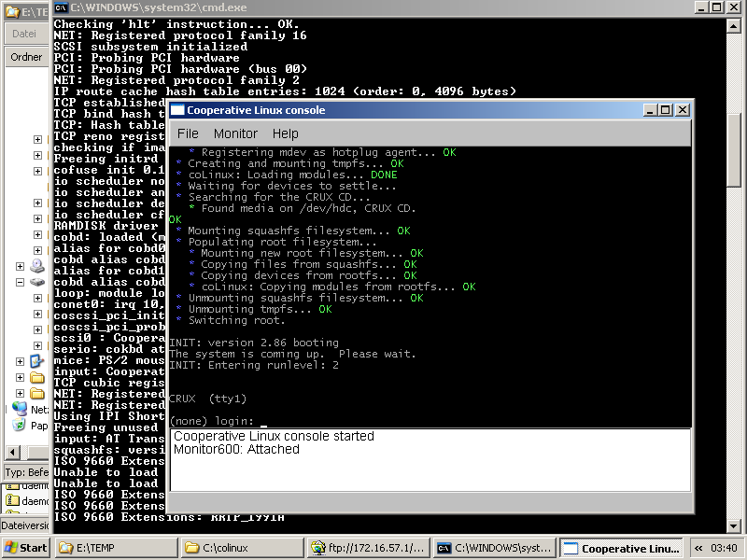Select the CD drive icon in folder tree
This screenshot has height=560, width=747.
[37, 266]
